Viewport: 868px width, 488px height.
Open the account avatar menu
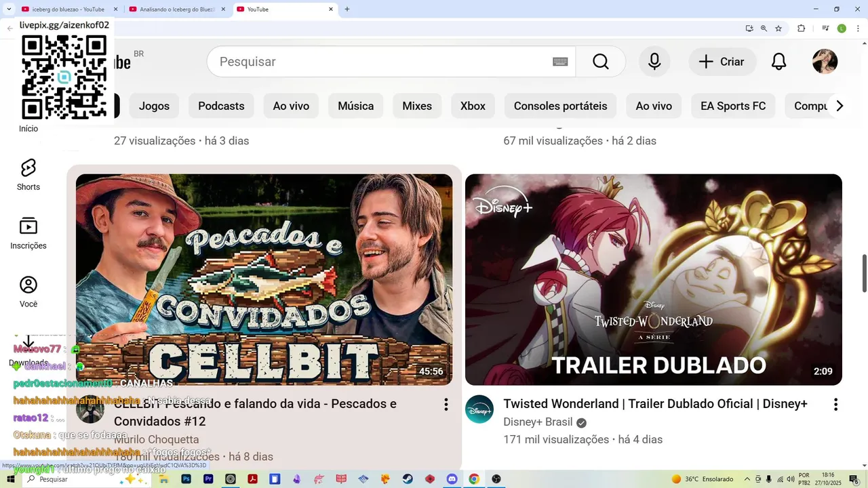point(825,62)
